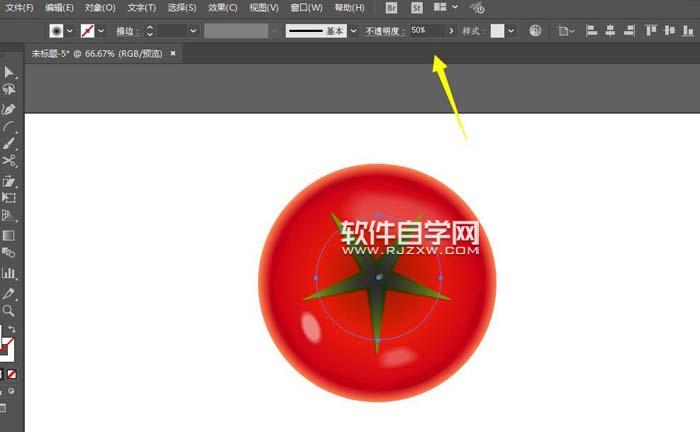This screenshot has width=700, height=432.
Task: Click the 不透明度 opacity label link
Action: (383, 31)
